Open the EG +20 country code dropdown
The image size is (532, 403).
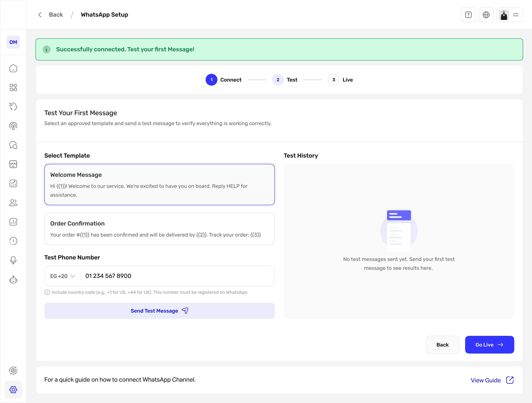(63, 276)
